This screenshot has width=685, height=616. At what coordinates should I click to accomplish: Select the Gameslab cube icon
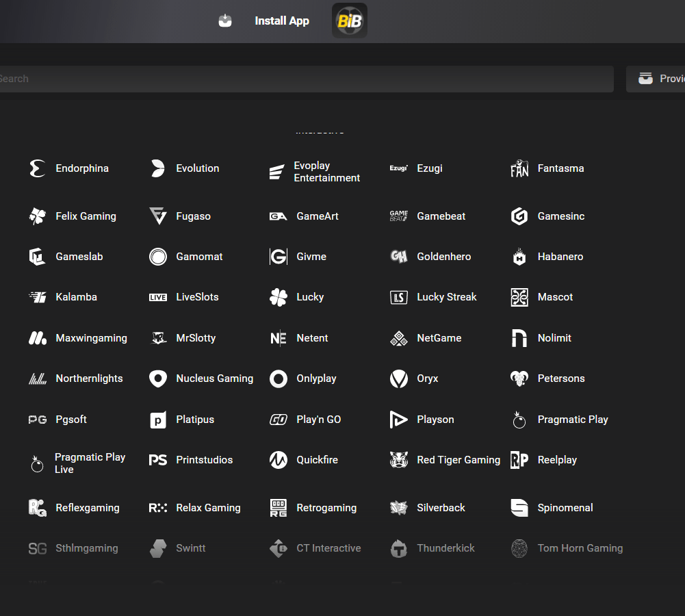pyautogui.click(x=37, y=257)
